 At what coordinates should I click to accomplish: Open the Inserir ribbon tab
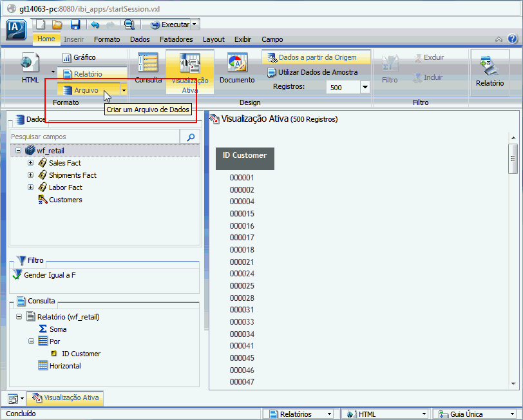click(x=73, y=39)
